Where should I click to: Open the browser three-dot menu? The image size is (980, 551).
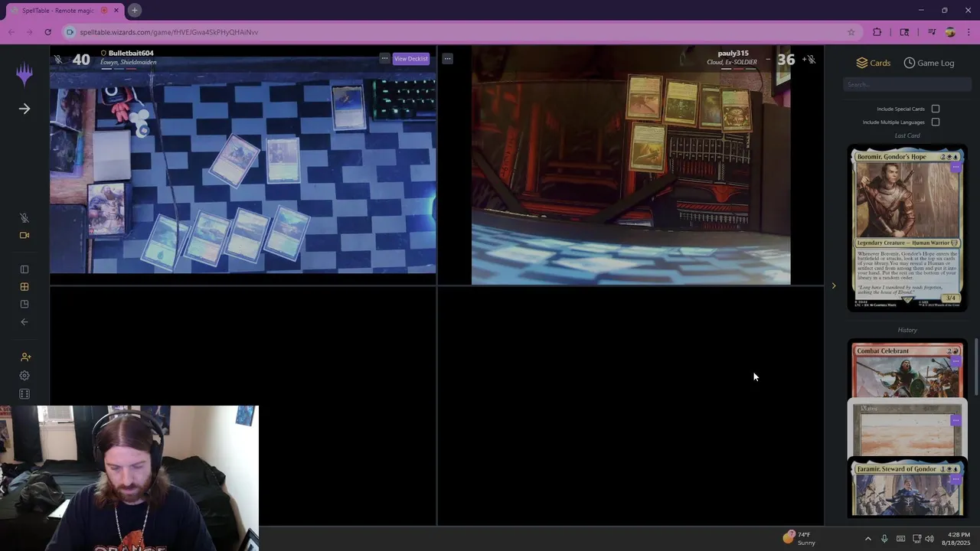point(969,32)
